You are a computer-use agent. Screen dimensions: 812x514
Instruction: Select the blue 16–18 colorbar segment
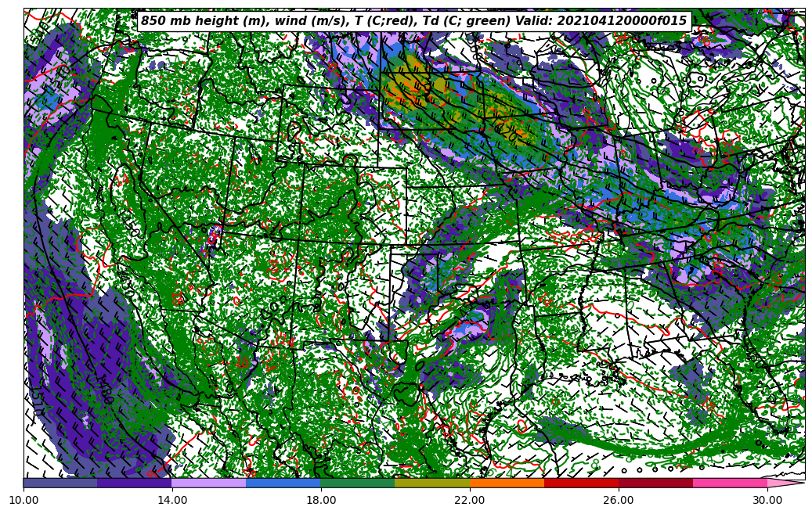point(283,483)
